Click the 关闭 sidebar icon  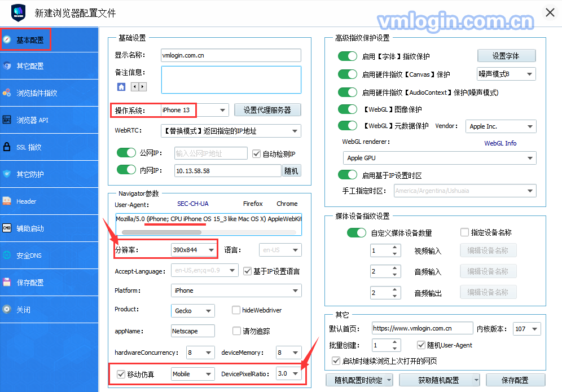coord(7,309)
